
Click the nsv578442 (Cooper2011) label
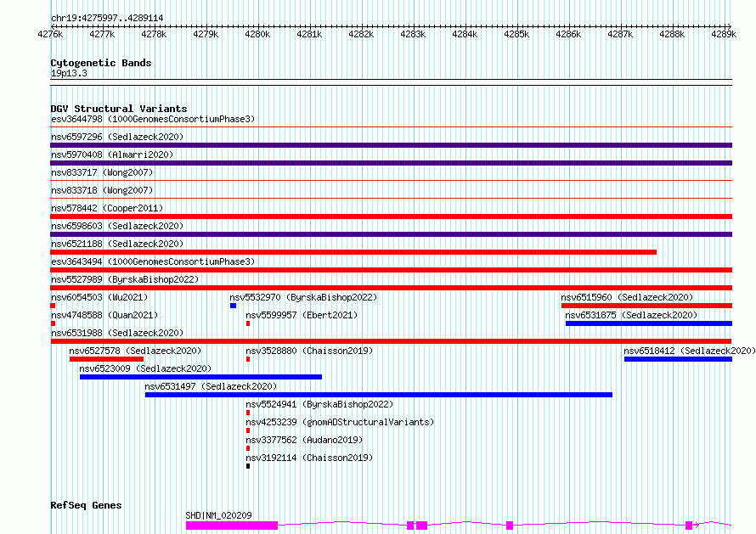[x=107, y=208]
